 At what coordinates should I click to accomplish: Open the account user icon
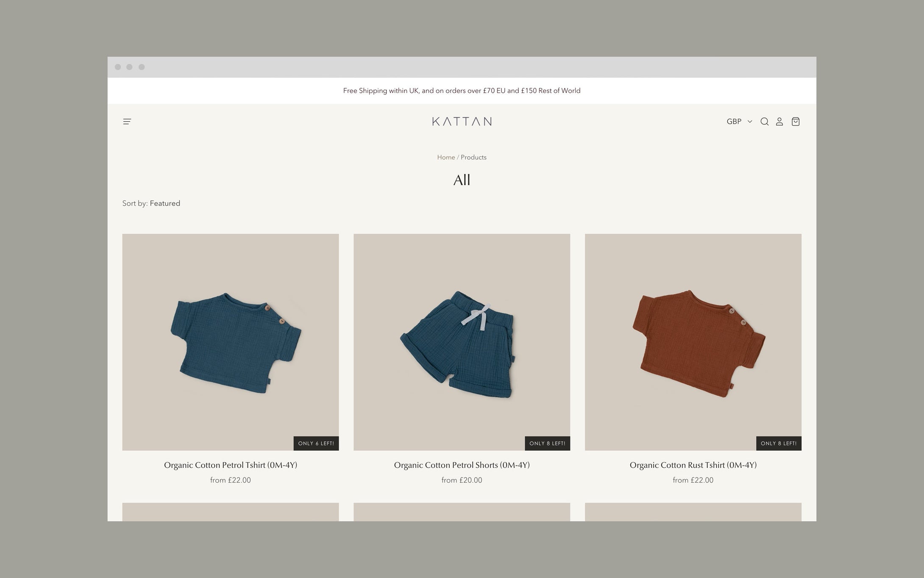click(x=779, y=122)
